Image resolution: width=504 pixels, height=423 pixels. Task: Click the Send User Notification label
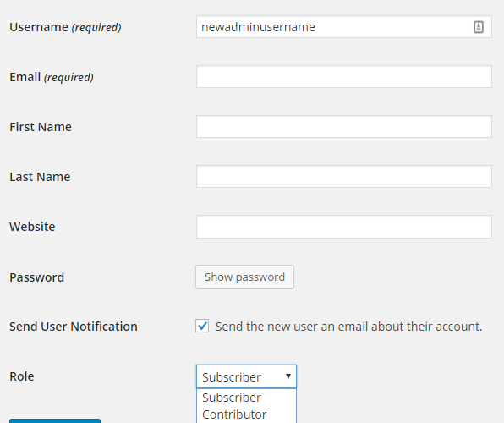coord(74,327)
